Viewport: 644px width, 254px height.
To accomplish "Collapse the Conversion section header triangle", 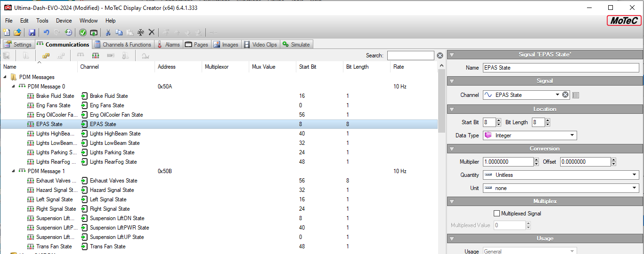I will pos(452,149).
